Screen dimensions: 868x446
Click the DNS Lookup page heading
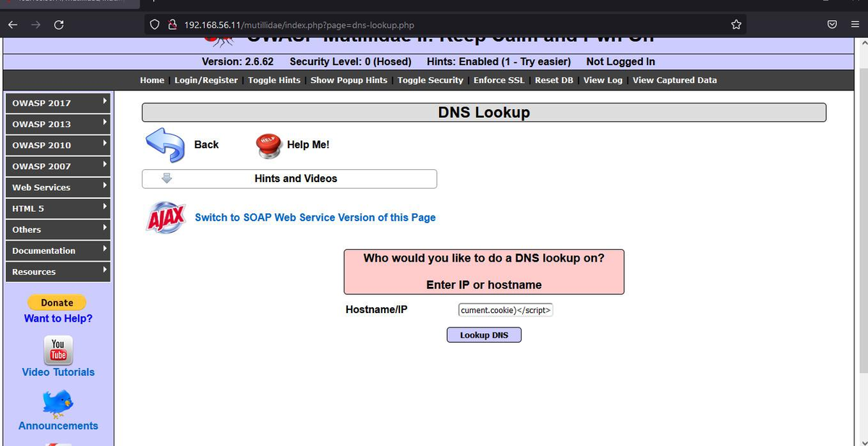484,112
